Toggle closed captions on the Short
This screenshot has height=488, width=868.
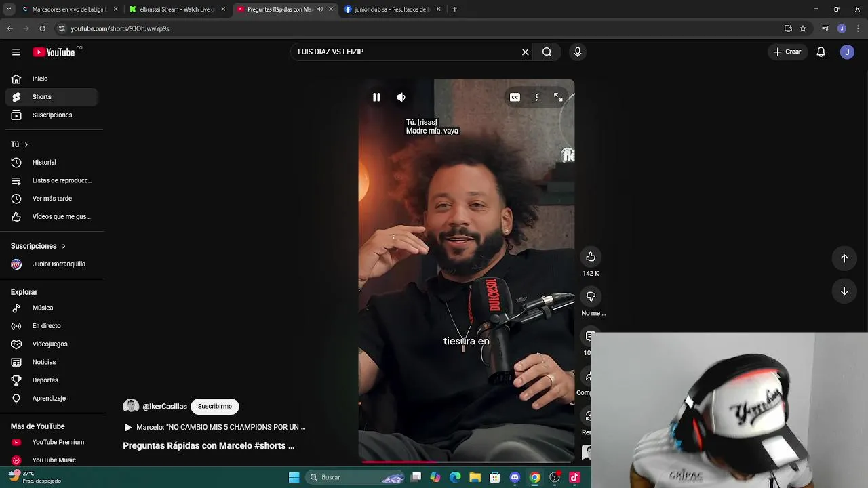[515, 97]
